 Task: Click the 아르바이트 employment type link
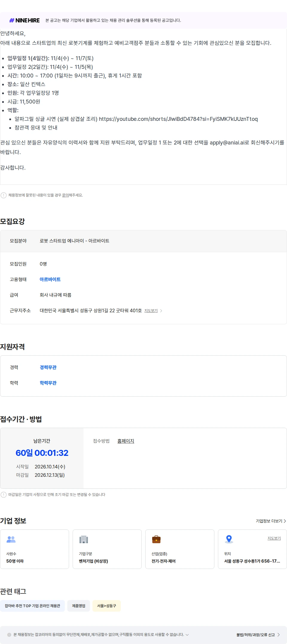point(50,279)
